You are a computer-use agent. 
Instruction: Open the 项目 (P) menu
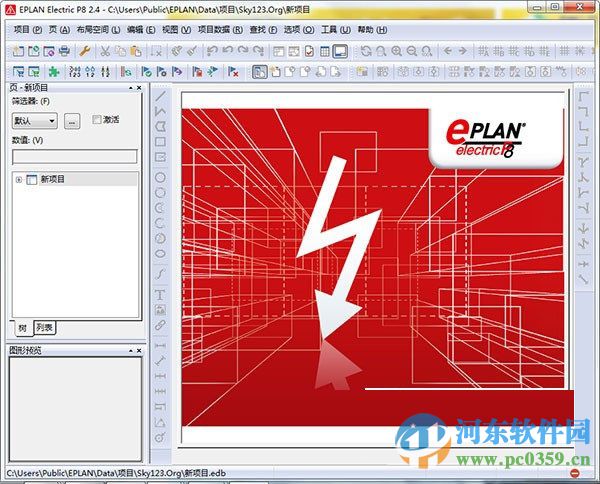(x=28, y=30)
